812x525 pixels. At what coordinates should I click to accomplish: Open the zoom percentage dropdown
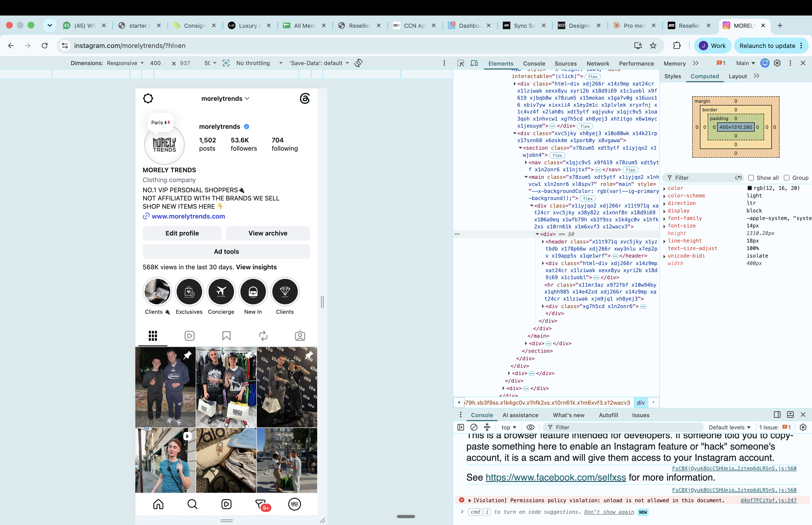[x=210, y=63]
